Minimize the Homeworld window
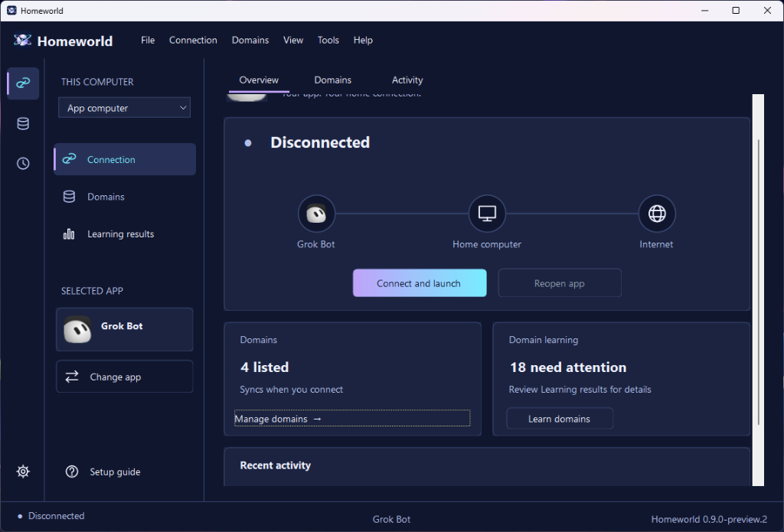The height and width of the screenshot is (532, 784). (x=705, y=11)
